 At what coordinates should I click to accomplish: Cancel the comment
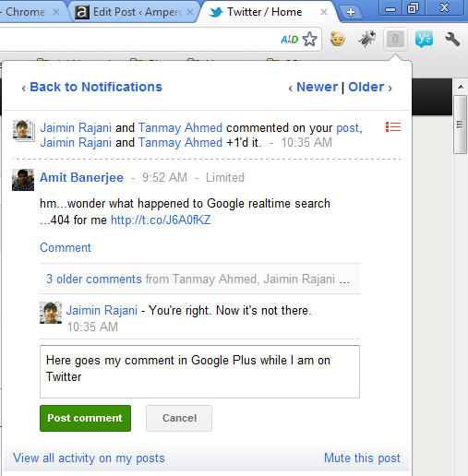(179, 418)
